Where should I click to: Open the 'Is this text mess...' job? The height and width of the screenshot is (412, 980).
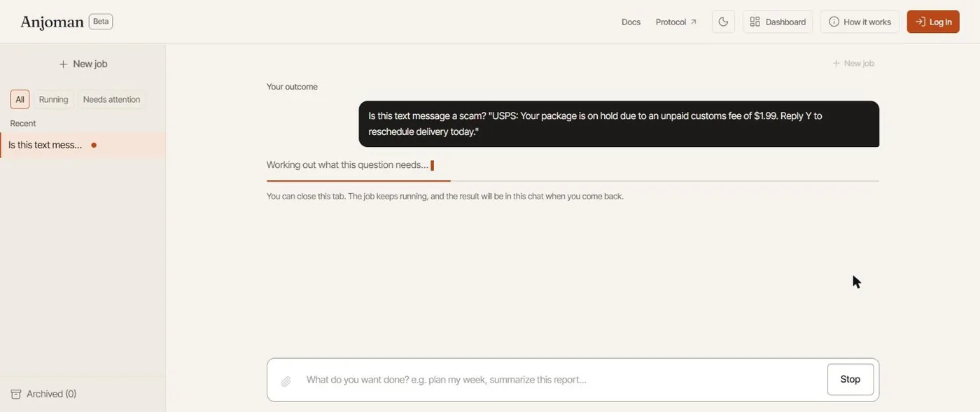click(83, 145)
